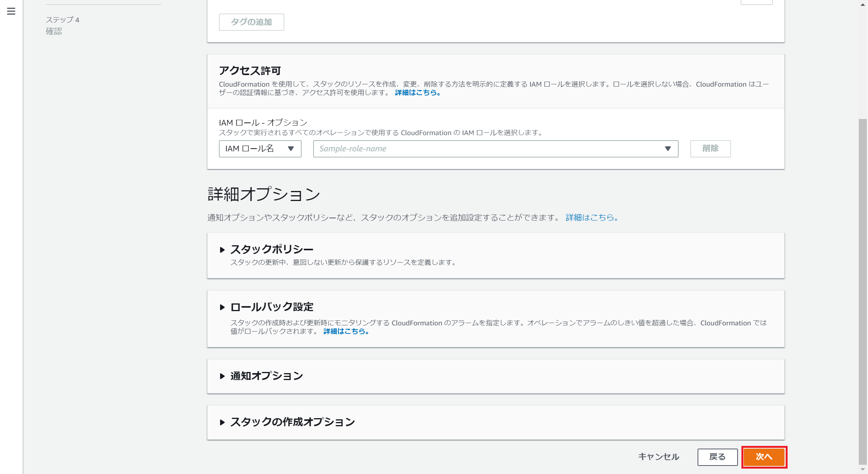Click the スタックポリシー heading text
Image resolution: width=868 pixels, height=474 pixels.
click(272, 250)
